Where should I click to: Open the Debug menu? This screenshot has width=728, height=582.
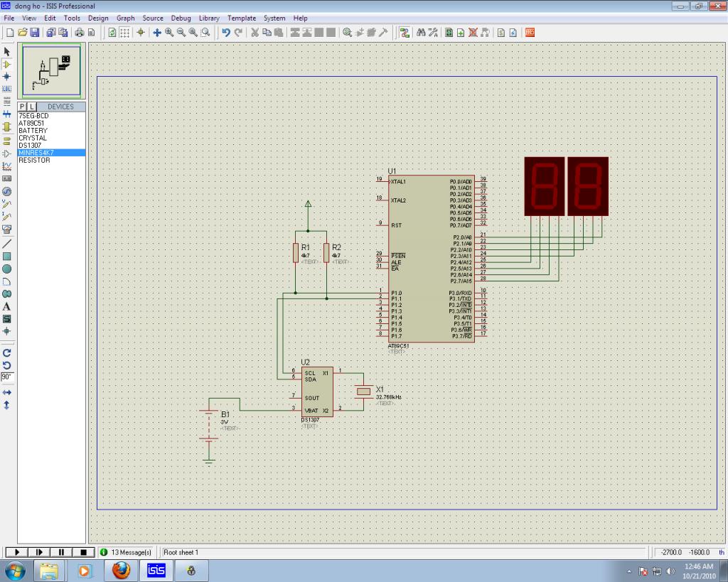(181, 18)
